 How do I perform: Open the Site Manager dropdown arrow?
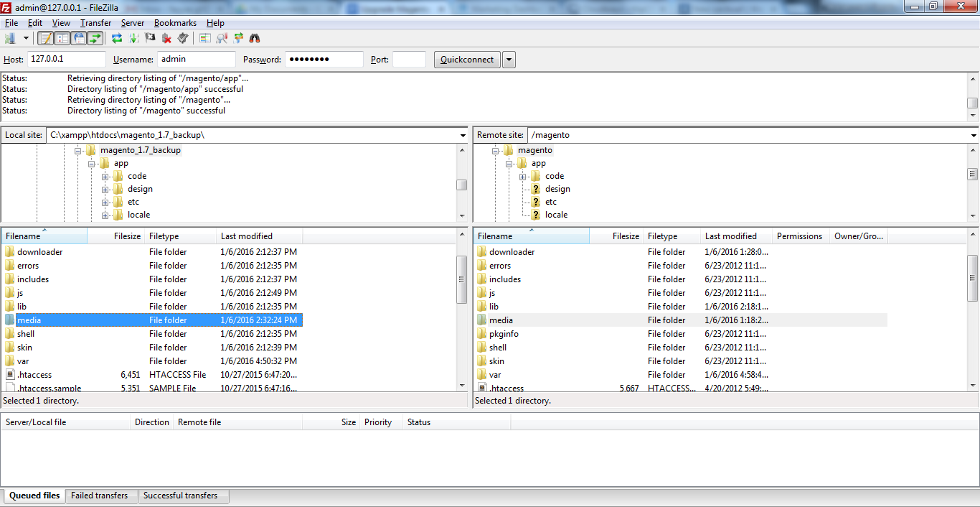(26, 38)
